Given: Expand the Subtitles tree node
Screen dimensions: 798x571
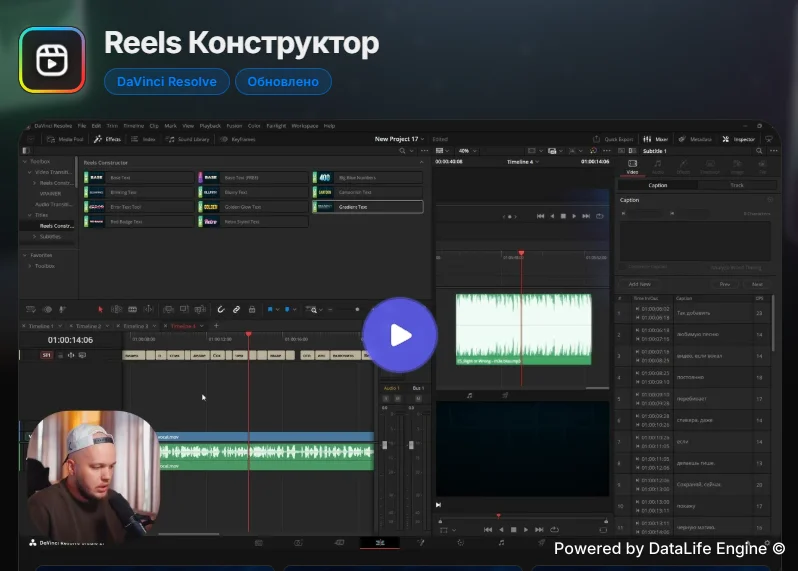Looking at the screenshot, I should click(35, 237).
